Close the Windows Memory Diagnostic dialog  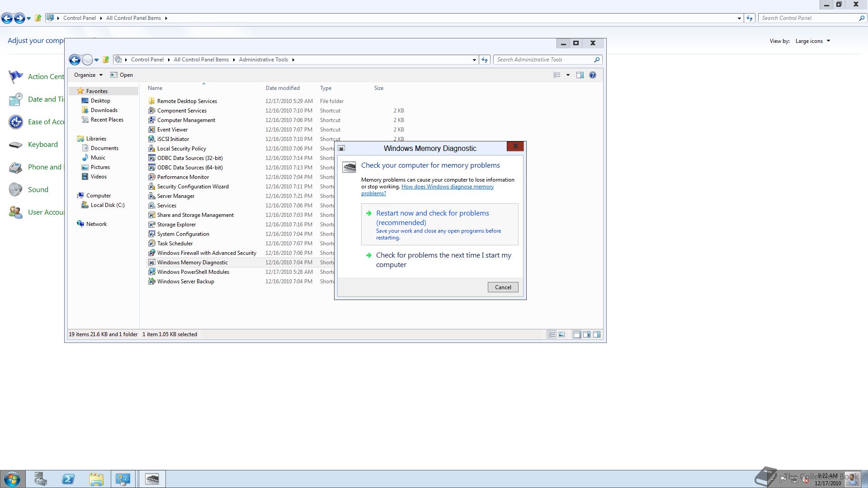[515, 146]
